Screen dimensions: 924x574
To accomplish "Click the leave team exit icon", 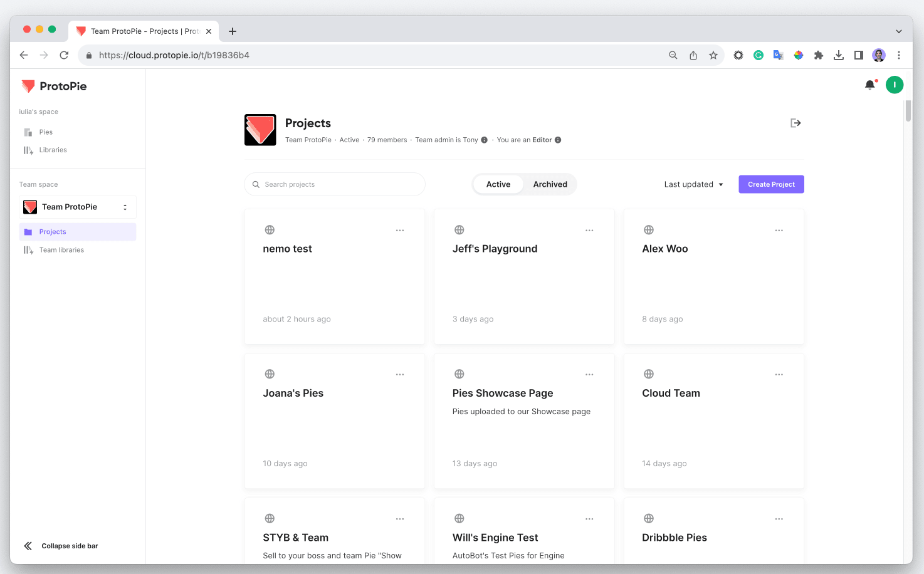I will [795, 123].
